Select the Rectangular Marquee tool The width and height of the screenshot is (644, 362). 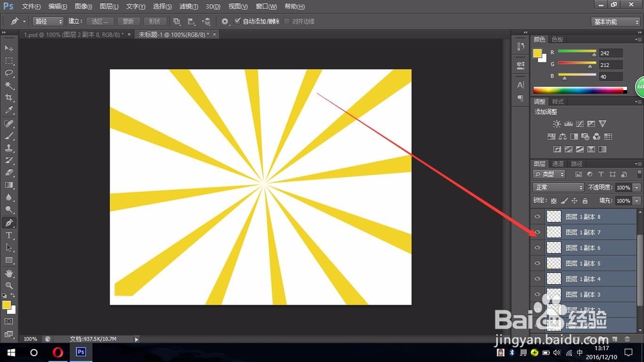click(8, 61)
